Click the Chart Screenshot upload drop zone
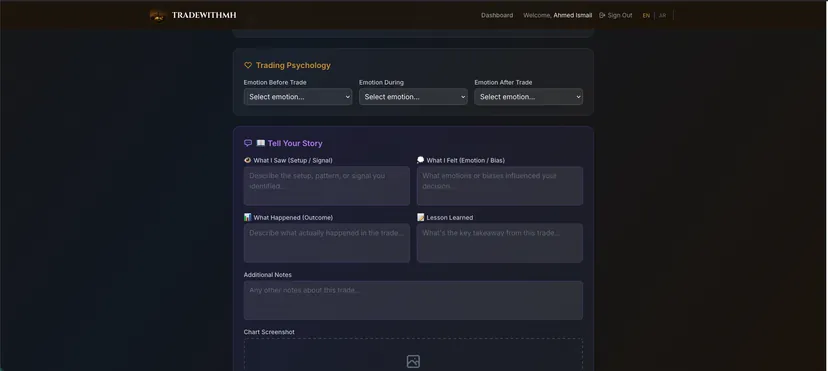This screenshot has height=371, width=828. [413, 355]
